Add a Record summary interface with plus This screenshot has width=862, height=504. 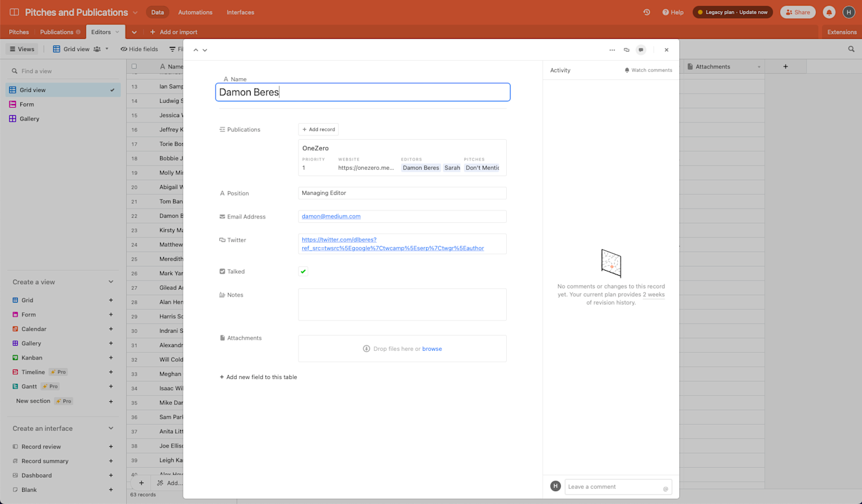(x=111, y=461)
